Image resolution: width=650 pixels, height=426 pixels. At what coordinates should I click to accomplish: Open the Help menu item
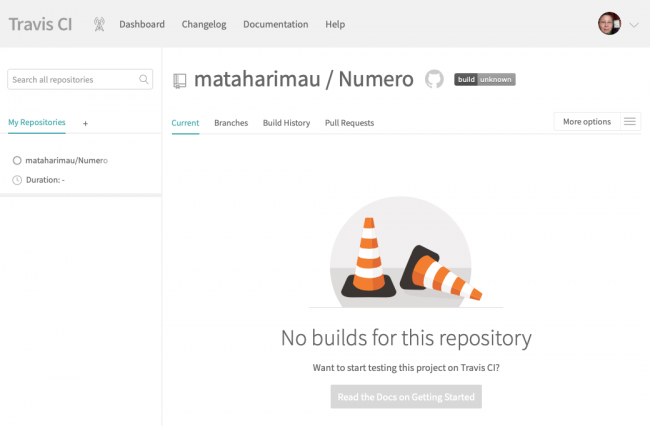[335, 24]
